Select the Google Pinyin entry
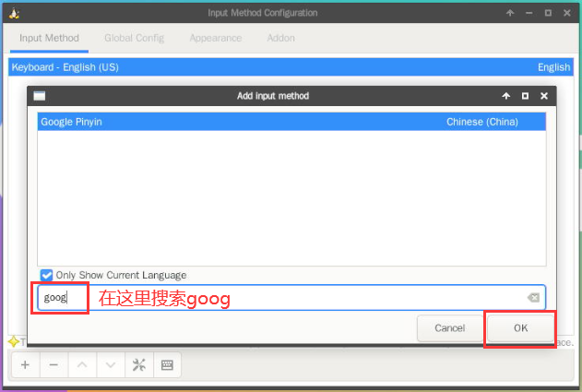582x392 pixels. pyautogui.click(x=291, y=122)
